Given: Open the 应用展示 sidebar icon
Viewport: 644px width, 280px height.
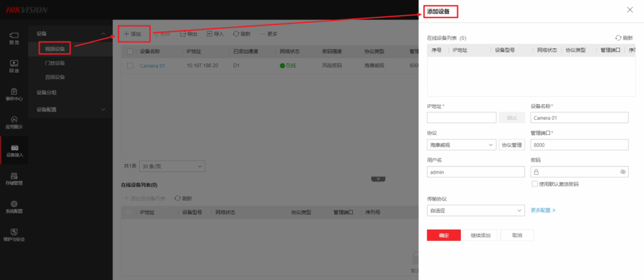Looking at the screenshot, I should point(14,122).
